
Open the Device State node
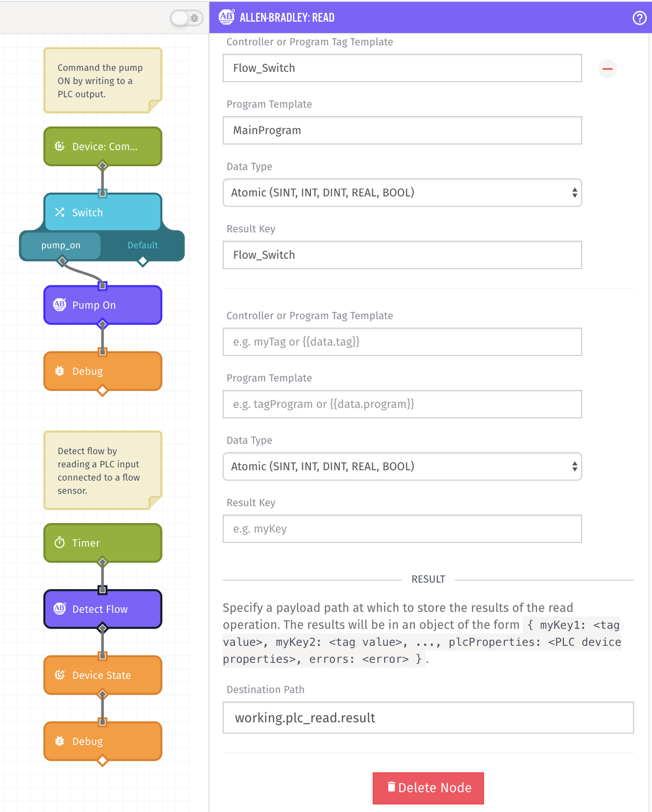coord(103,675)
